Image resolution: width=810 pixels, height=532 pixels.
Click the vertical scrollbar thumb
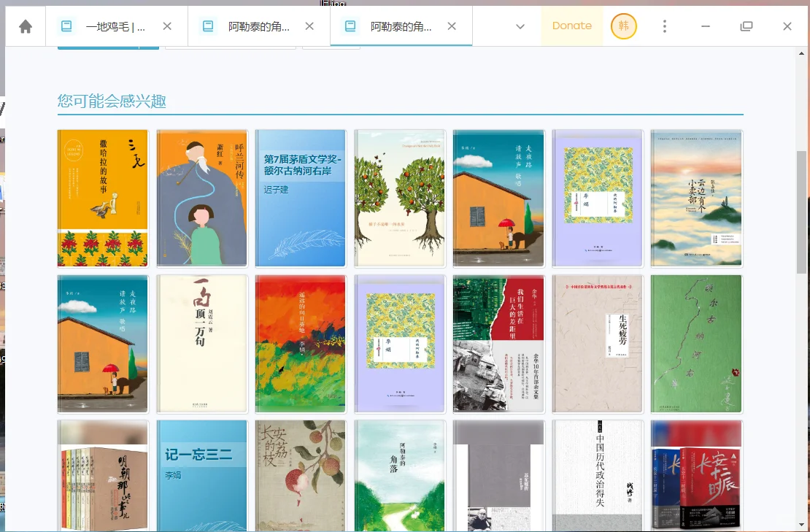(x=802, y=212)
